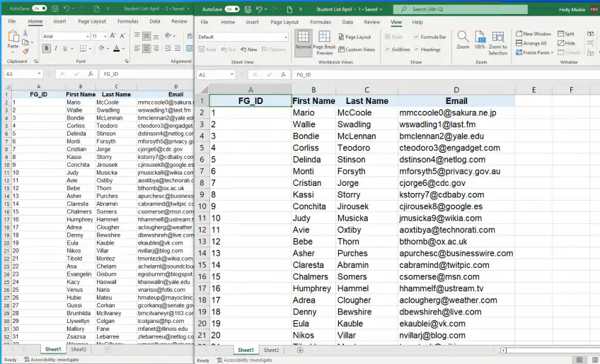Open Data tab in right window
The height and width of the screenshot is (364, 600).
(347, 22)
